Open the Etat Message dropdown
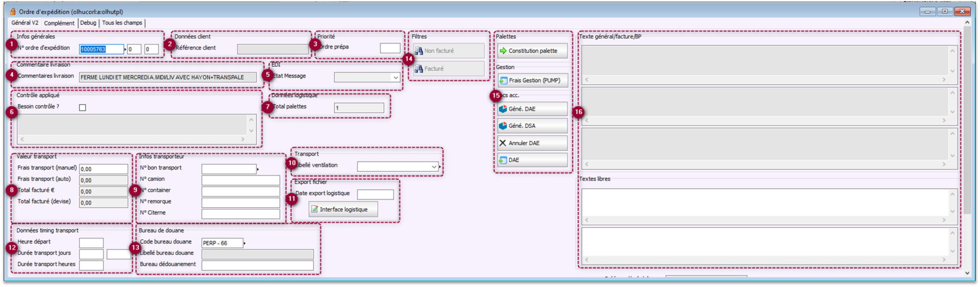Image resolution: width=980 pixels, height=287 pixels. pyautogui.click(x=395, y=77)
